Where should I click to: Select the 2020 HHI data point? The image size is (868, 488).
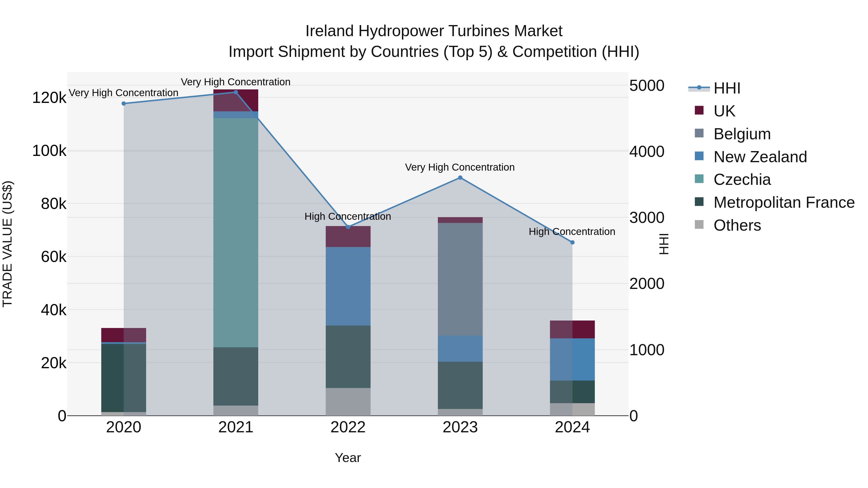pyautogui.click(x=124, y=103)
